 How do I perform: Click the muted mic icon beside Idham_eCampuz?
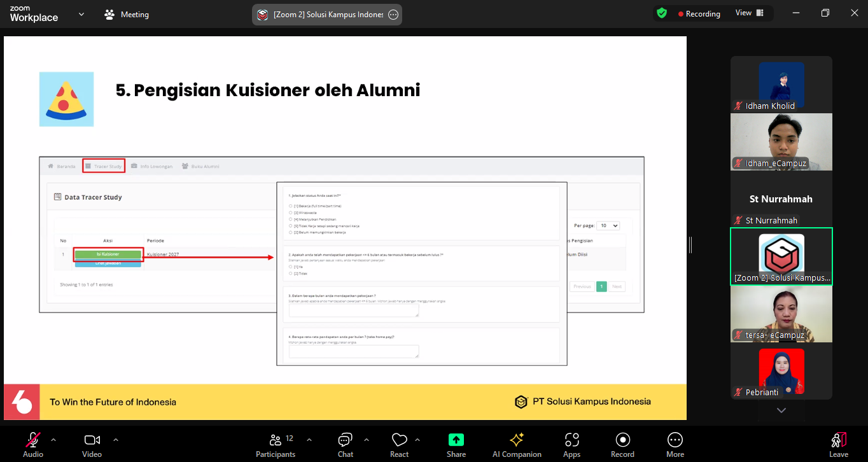tap(738, 164)
